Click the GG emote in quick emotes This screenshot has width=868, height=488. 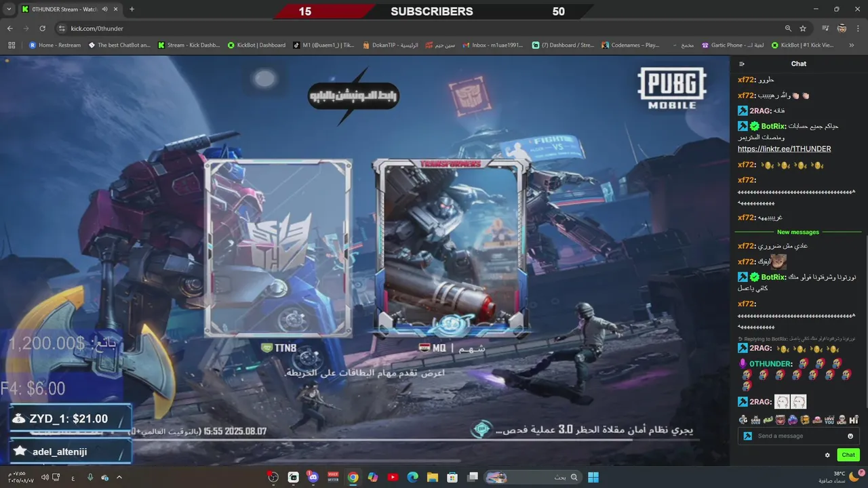[743, 420]
